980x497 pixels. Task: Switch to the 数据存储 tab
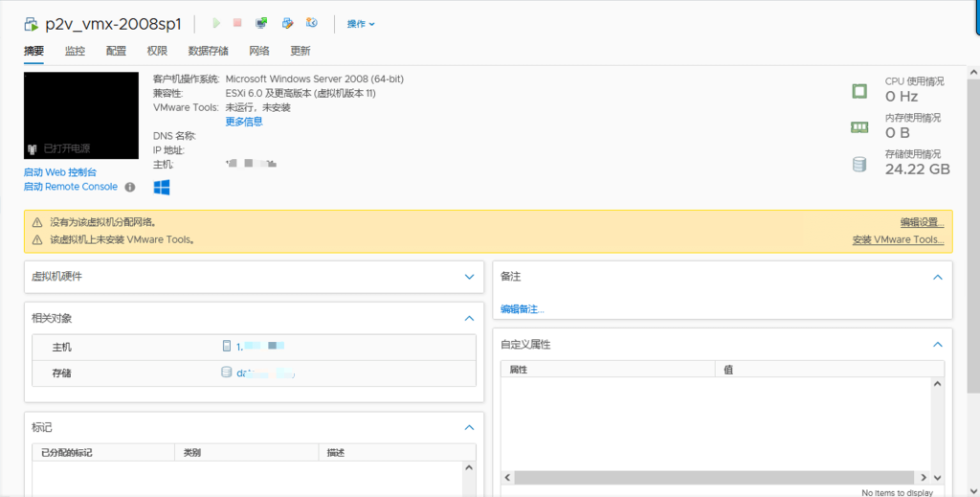(x=208, y=52)
